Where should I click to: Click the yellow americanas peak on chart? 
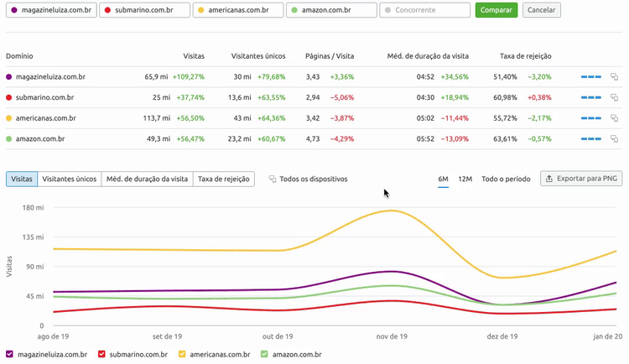(x=392, y=211)
